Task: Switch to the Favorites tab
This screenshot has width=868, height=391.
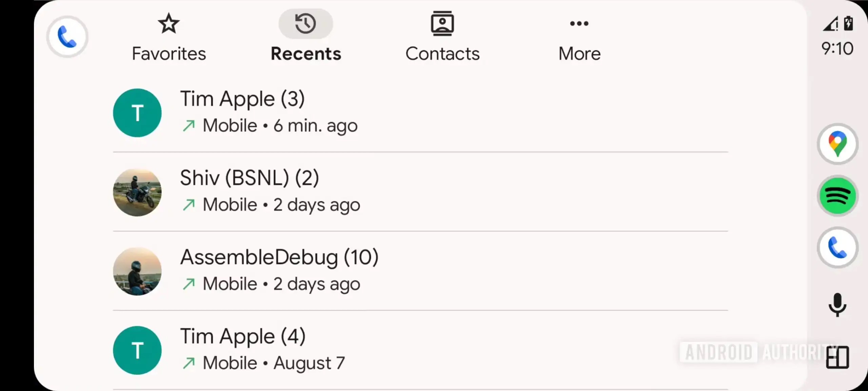Action: click(169, 37)
